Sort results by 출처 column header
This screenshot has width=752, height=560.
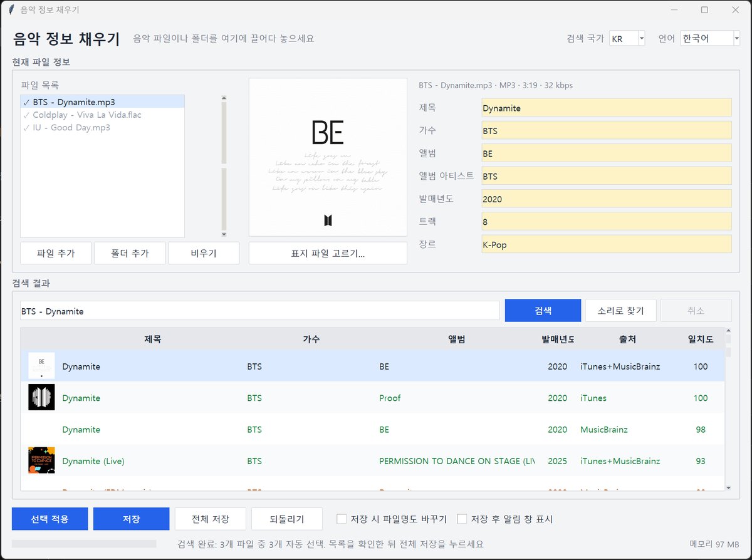click(x=627, y=339)
